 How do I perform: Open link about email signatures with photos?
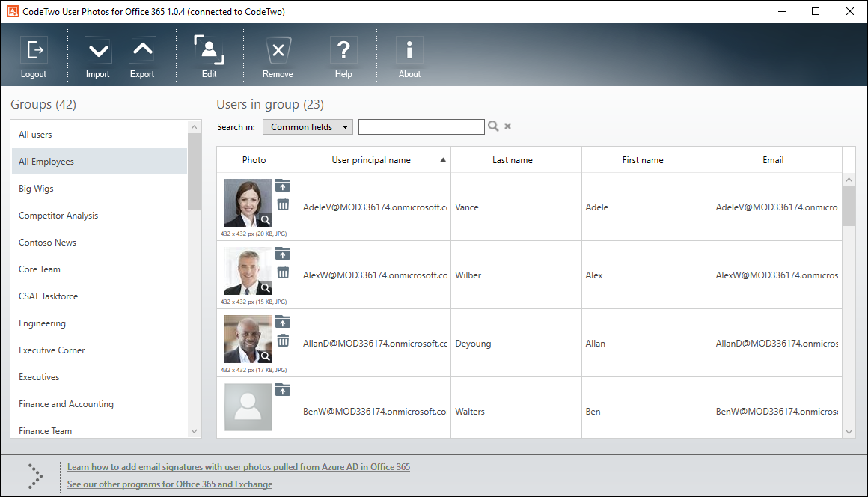click(239, 466)
